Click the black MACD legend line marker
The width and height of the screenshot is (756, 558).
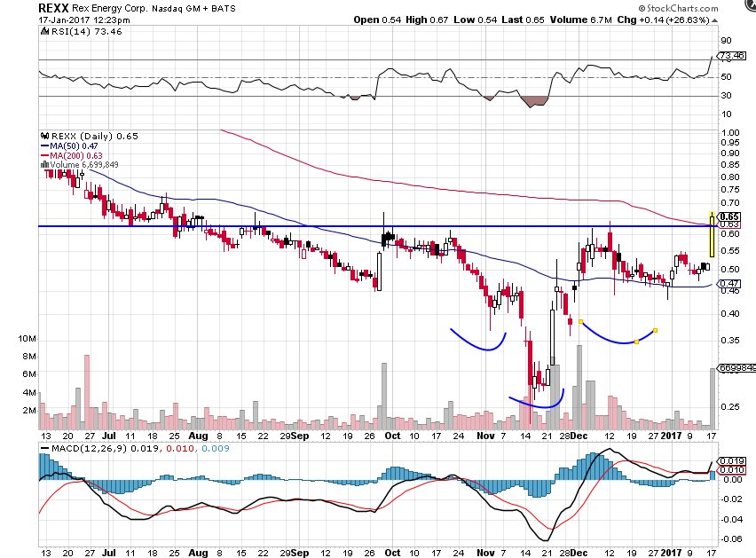pyautogui.click(x=45, y=449)
